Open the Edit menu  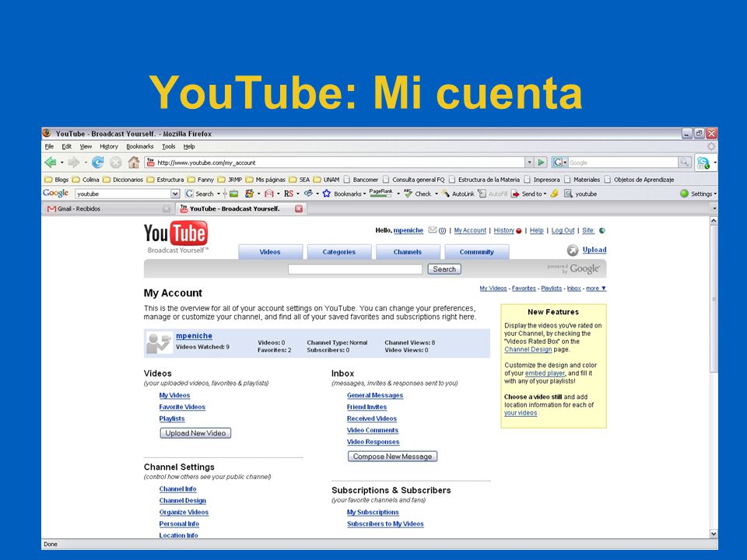(67, 147)
